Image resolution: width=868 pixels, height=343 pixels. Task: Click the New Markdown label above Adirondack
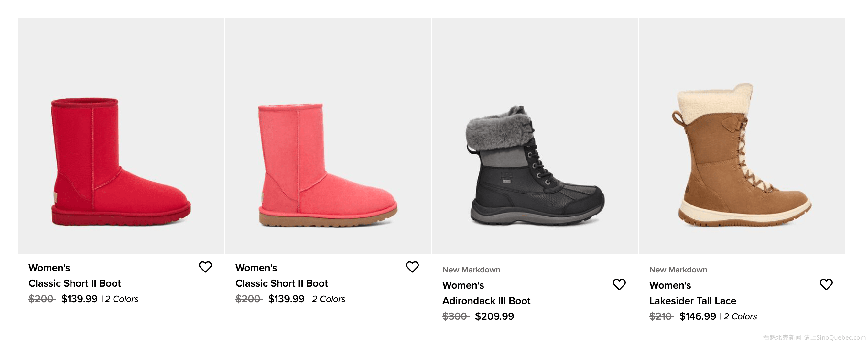pos(471,270)
